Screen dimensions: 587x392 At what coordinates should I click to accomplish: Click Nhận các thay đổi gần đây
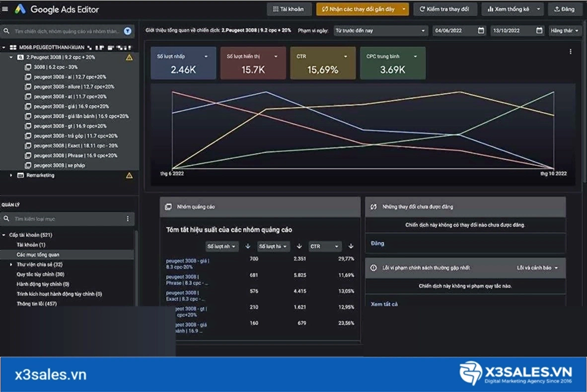point(363,9)
